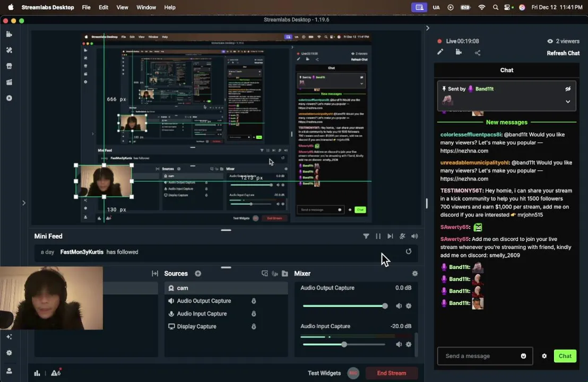Toggle lock on Display Capture source
Image resolution: width=588 pixels, height=382 pixels.
(x=254, y=326)
